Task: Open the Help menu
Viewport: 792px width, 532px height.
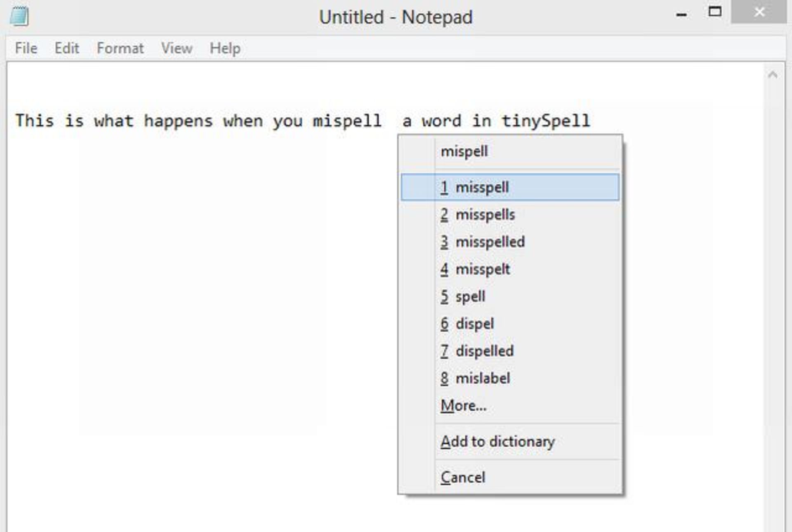Action: click(225, 48)
